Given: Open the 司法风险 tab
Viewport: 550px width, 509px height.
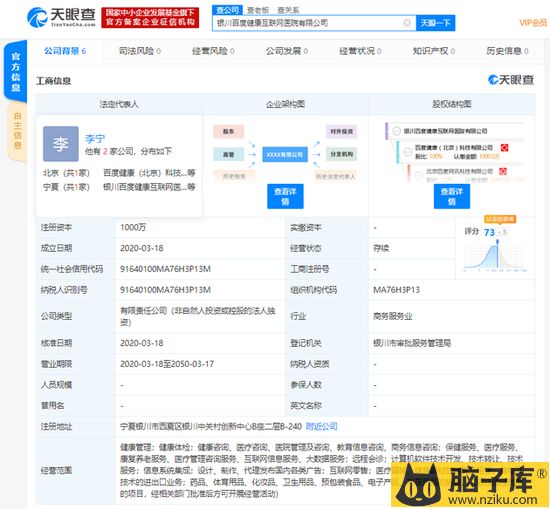Looking at the screenshot, I should point(140,51).
